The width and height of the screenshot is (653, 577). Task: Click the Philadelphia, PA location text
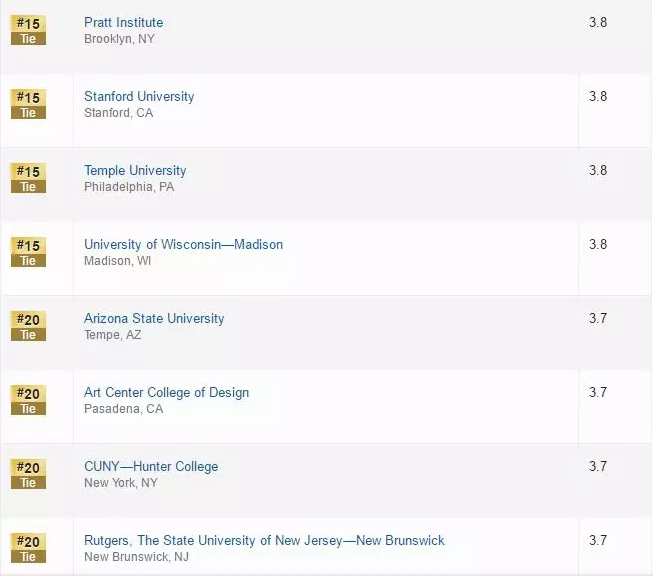[x=129, y=187]
